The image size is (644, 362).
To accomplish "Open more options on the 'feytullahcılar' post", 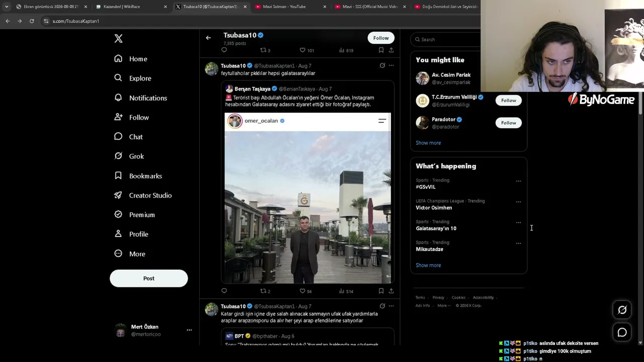I will click(391, 65).
